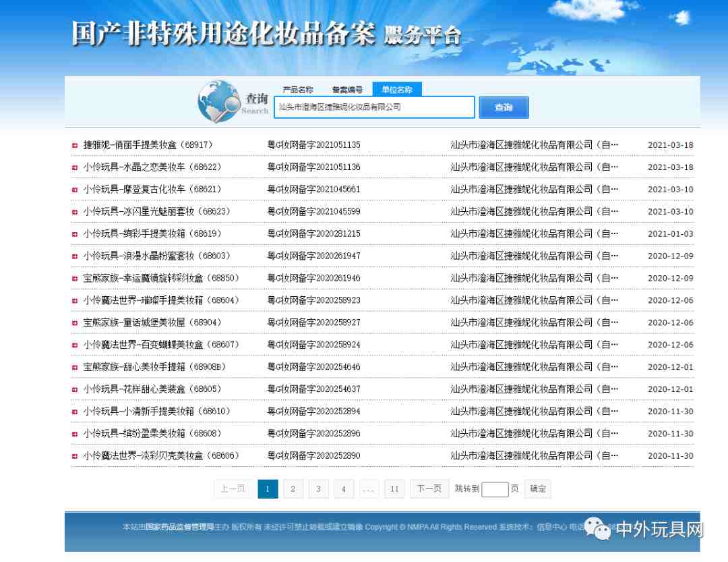728x562 pixels.
Task: Click red bullet icon beside 小清新手提美妆箱
Action: (75, 412)
